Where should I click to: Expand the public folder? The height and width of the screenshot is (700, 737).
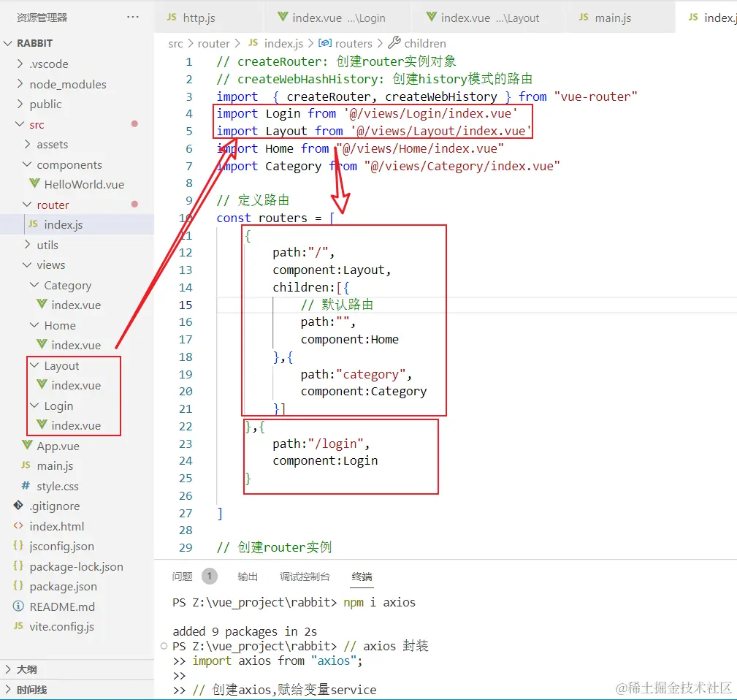point(20,104)
